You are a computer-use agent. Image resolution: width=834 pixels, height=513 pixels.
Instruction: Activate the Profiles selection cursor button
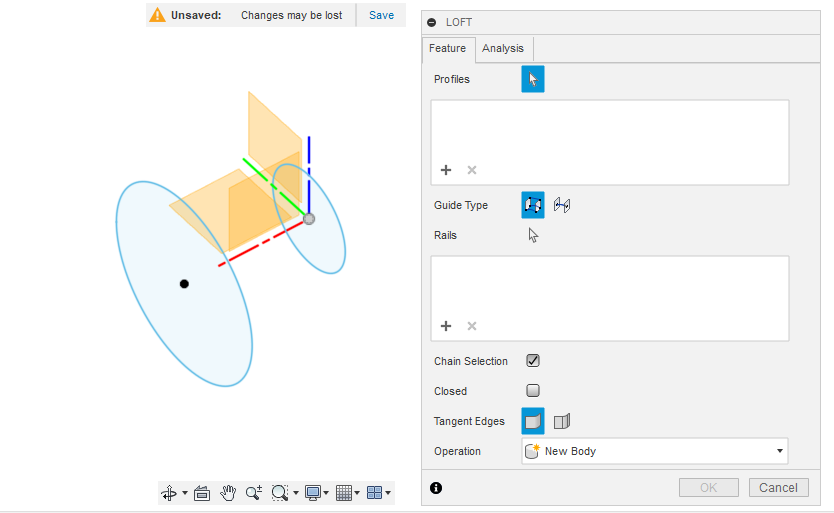[533, 80]
